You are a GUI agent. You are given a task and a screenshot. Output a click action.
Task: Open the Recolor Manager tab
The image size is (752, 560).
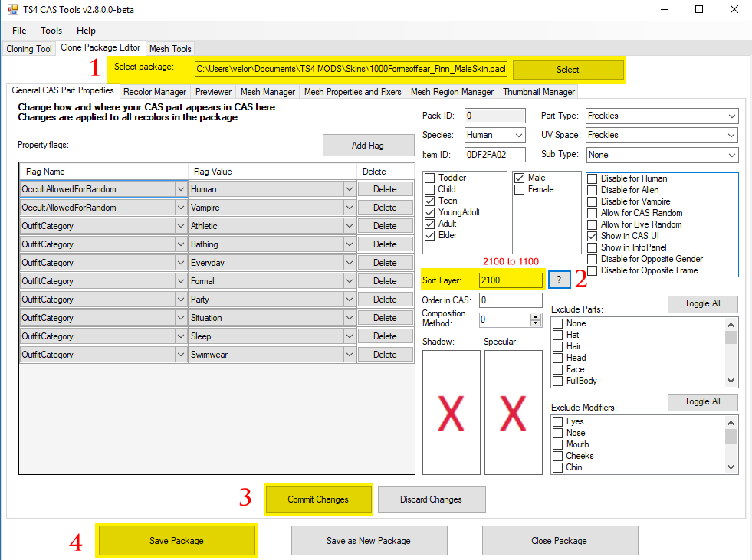tap(154, 92)
